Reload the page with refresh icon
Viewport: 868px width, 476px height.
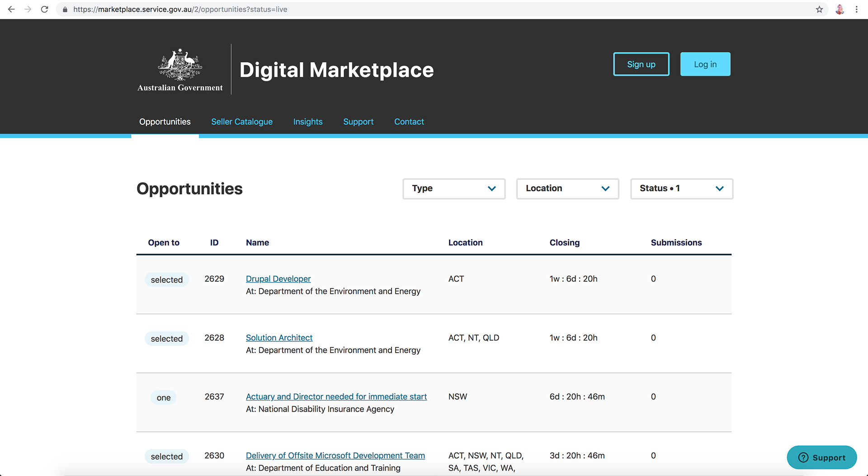coord(45,9)
